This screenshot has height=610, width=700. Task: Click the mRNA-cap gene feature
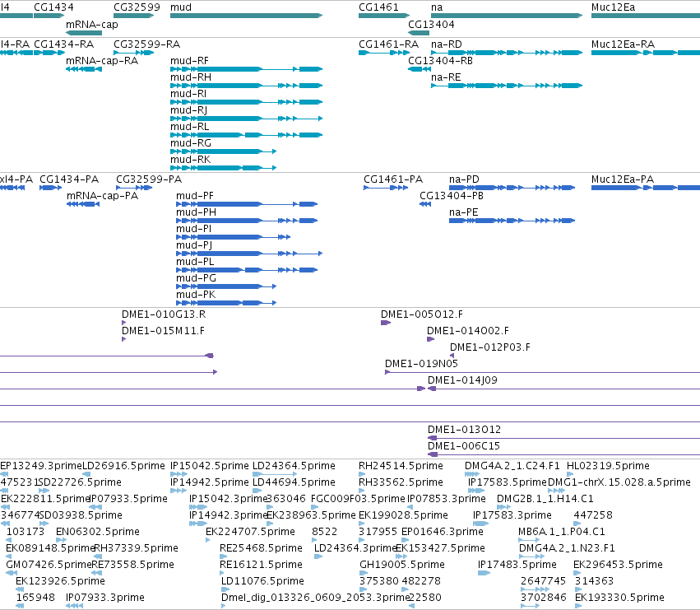pyautogui.click(x=83, y=33)
